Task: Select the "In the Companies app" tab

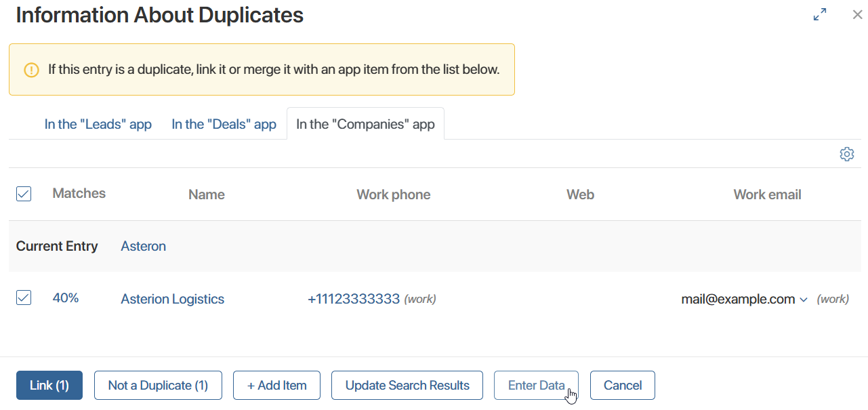Action: 365,124
